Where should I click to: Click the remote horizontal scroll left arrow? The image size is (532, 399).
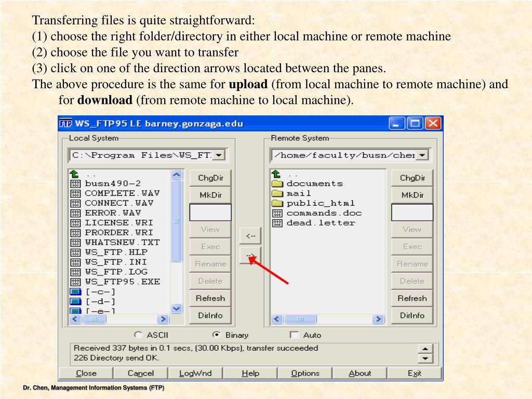[x=277, y=320]
